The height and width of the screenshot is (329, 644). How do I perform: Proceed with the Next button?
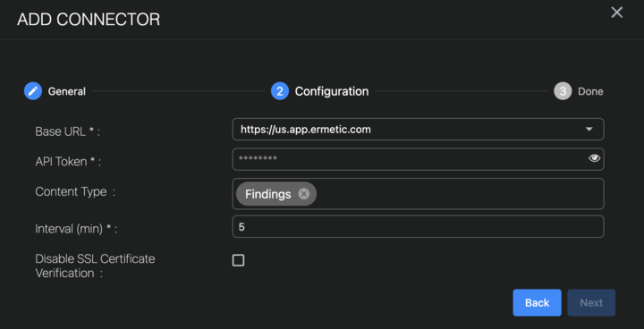[x=591, y=303]
